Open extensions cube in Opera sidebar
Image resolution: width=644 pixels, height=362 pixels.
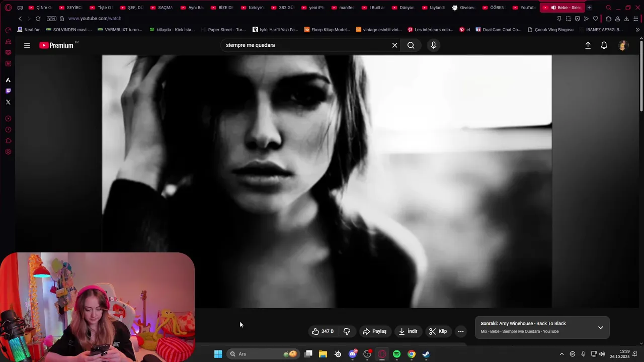click(x=8, y=141)
